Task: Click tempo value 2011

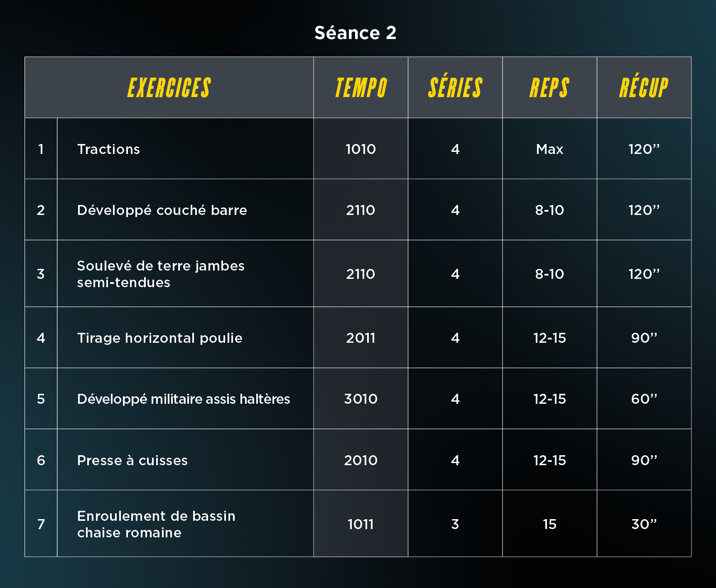Action: 361,338
